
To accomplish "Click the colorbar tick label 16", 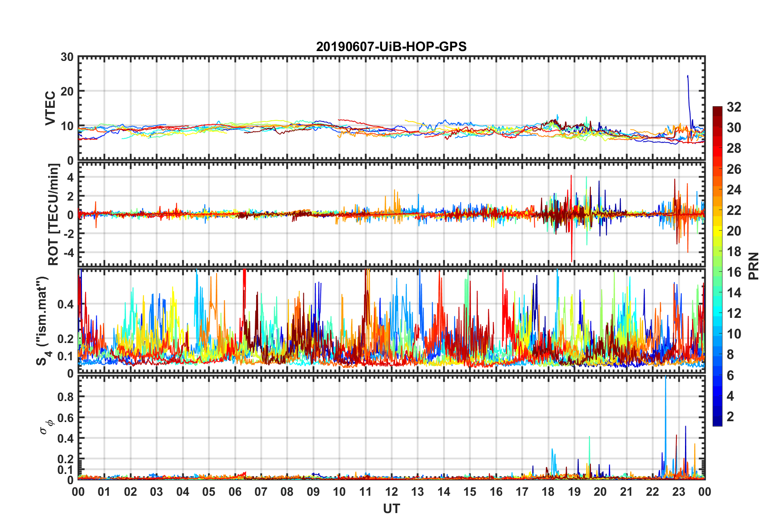I will pos(734,272).
